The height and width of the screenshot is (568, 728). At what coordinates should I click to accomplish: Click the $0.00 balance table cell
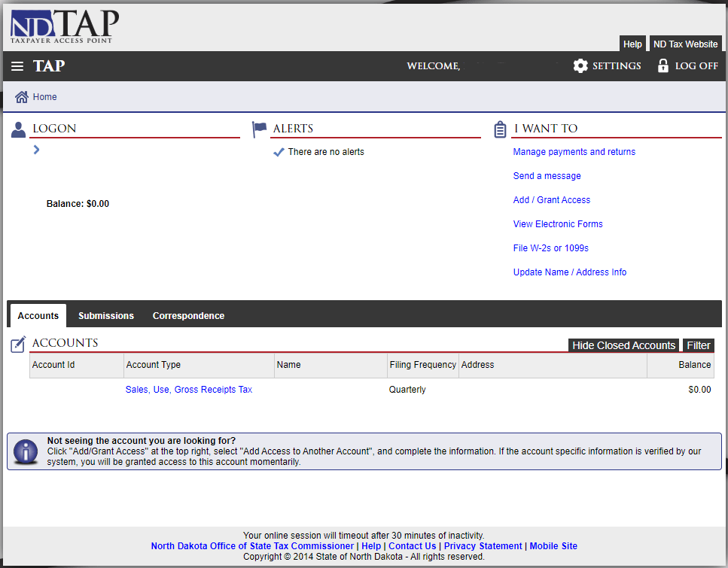coord(699,390)
